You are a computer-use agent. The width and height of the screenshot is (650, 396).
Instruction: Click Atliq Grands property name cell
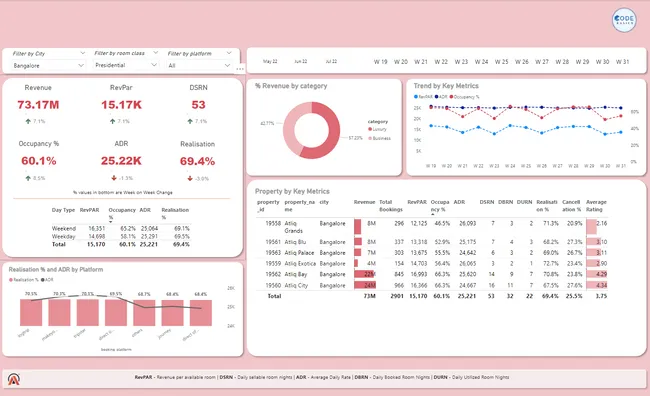(294, 227)
